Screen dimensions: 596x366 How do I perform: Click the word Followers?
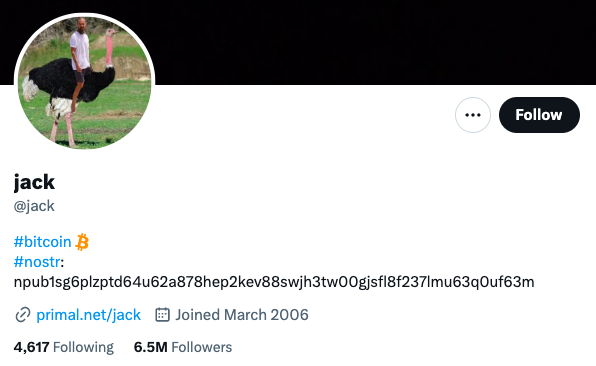click(x=201, y=347)
